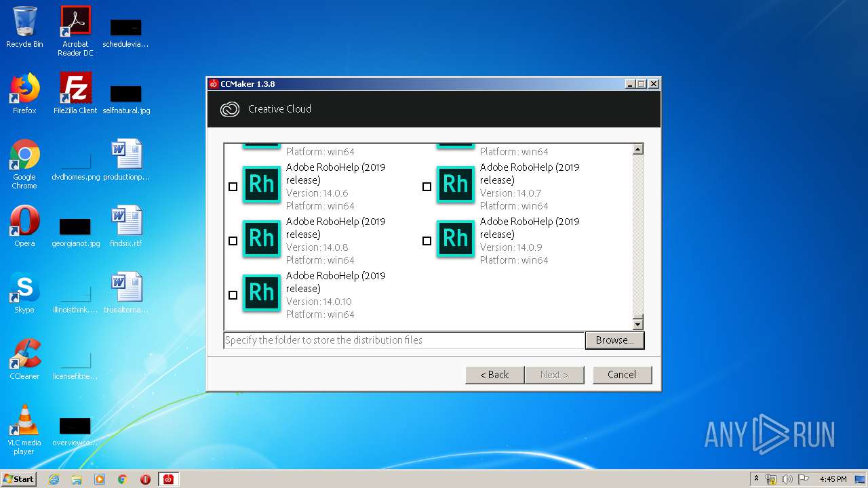Select the Version:14.0.6 text
The height and width of the screenshot is (488, 868).
(x=317, y=193)
